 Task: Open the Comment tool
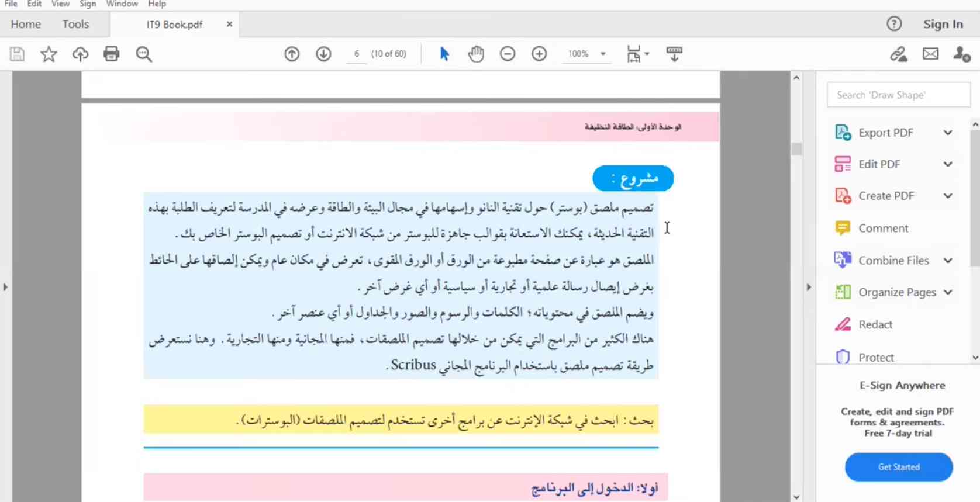[x=883, y=228]
